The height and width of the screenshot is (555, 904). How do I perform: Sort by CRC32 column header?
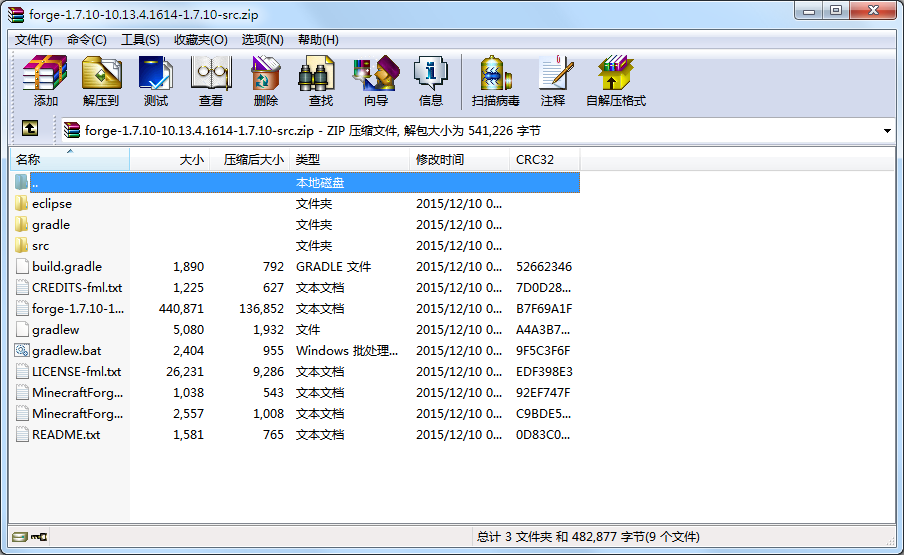coord(545,160)
